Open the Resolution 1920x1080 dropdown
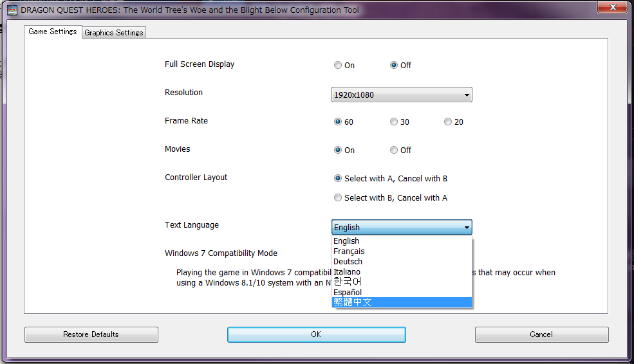This screenshot has width=634, height=364. coord(402,95)
